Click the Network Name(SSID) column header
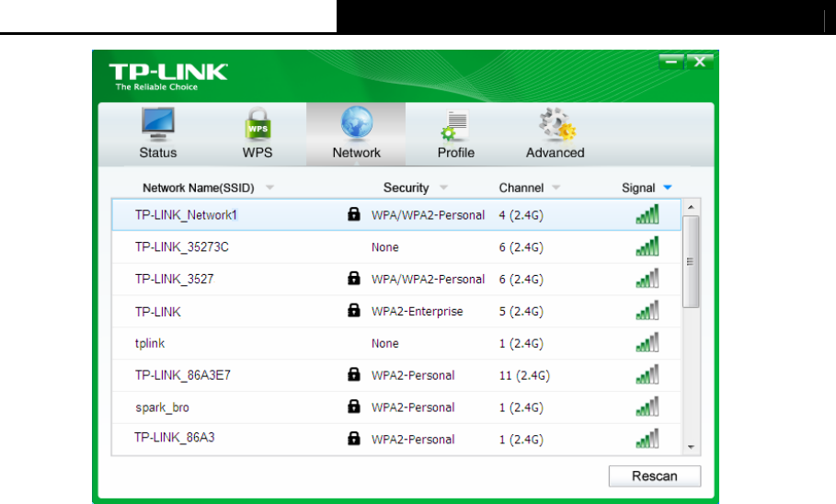836x504 pixels. [x=199, y=188]
